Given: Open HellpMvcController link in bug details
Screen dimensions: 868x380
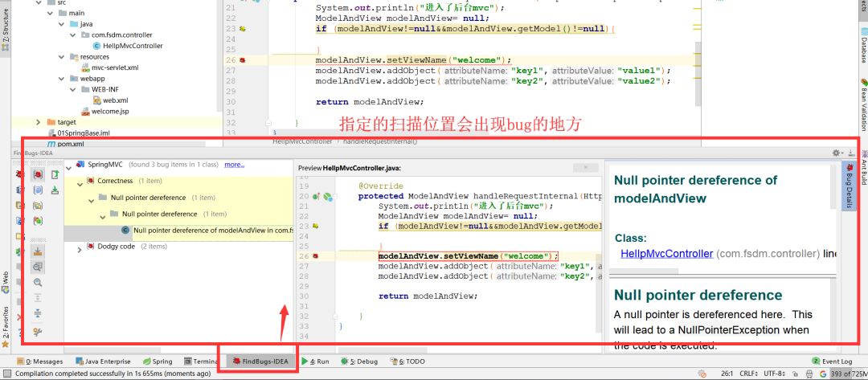Looking at the screenshot, I should (666, 254).
